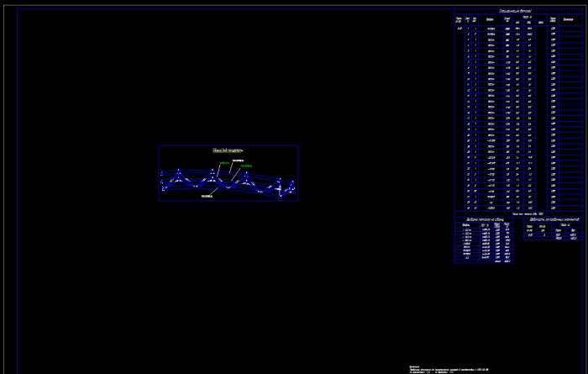Click title of lower-left materials table
This screenshot has height=374, width=588.
(485, 220)
